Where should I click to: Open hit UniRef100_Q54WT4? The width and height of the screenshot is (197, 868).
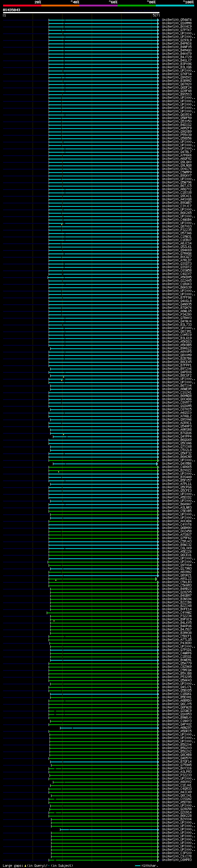tap(177, 20)
